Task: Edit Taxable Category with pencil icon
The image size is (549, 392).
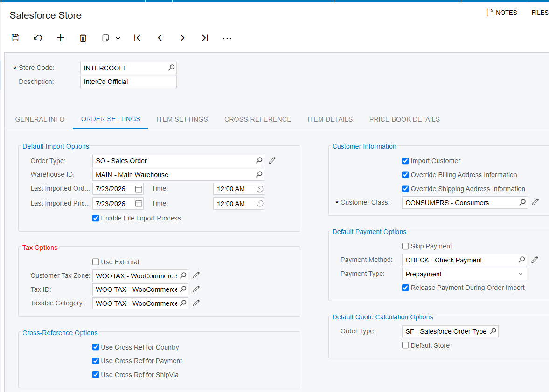Action: click(x=196, y=303)
